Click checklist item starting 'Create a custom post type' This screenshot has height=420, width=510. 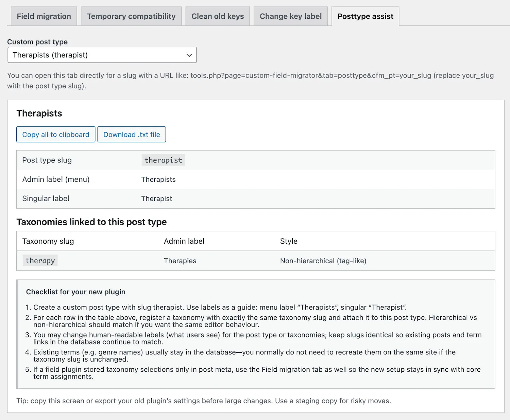click(x=220, y=307)
